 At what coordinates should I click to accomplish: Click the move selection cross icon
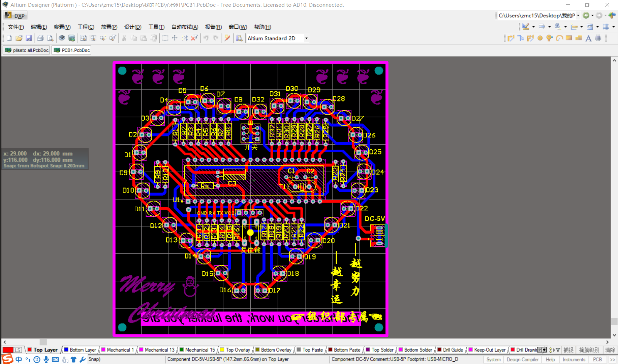[x=175, y=38]
